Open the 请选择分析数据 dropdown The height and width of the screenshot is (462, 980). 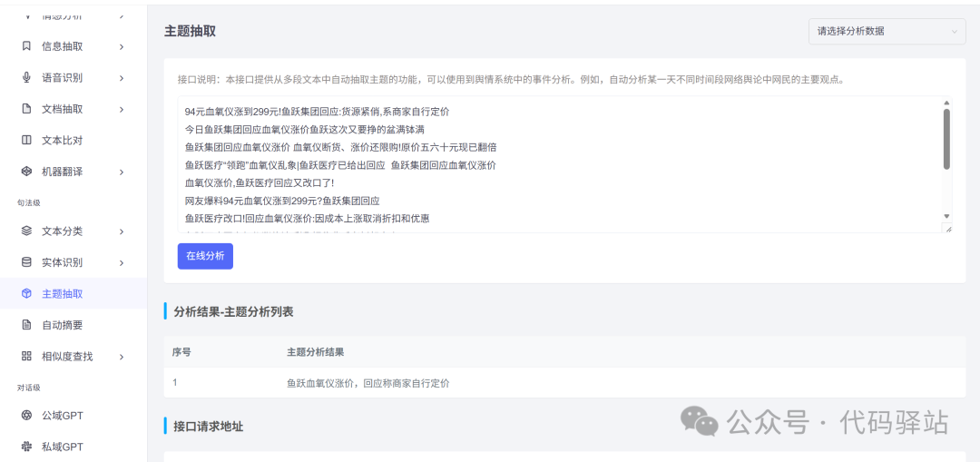(x=887, y=31)
